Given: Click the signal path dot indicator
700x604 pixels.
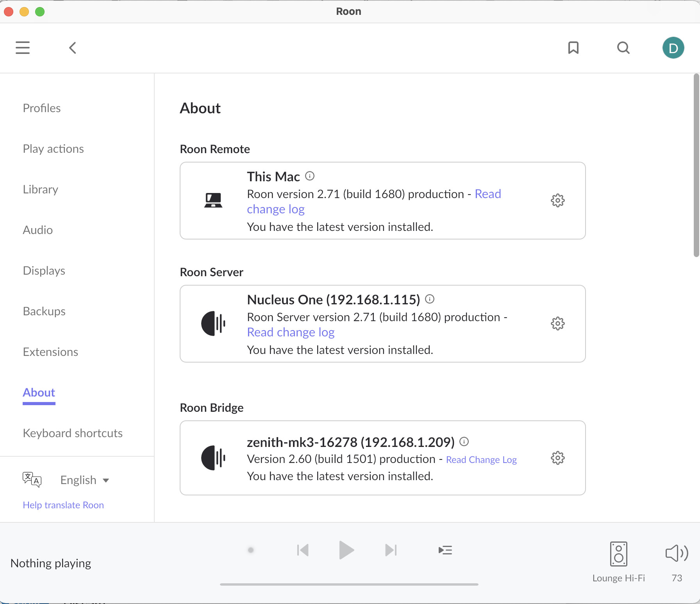Looking at the screenshot, I should point(251,550).
